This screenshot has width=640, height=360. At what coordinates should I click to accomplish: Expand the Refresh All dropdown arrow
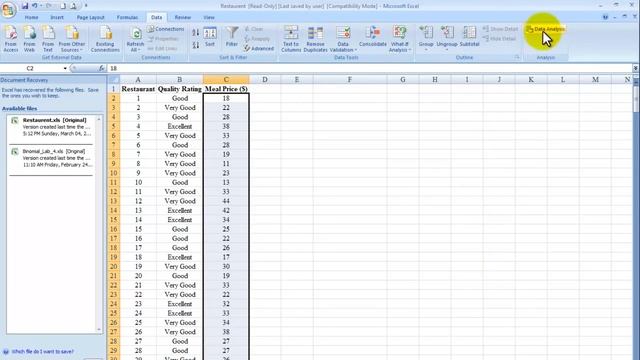coord(139,50)
